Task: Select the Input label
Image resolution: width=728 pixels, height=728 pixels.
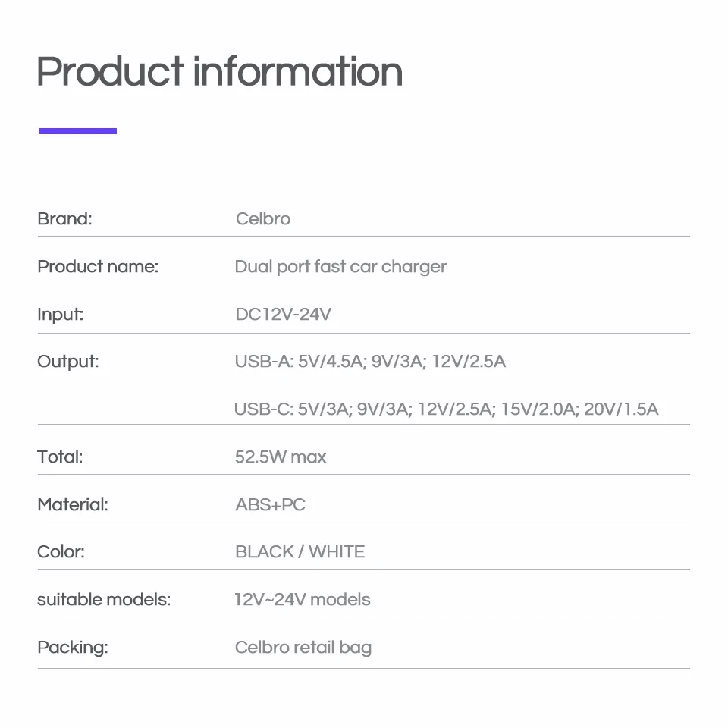Action: (x=61, y=314)
